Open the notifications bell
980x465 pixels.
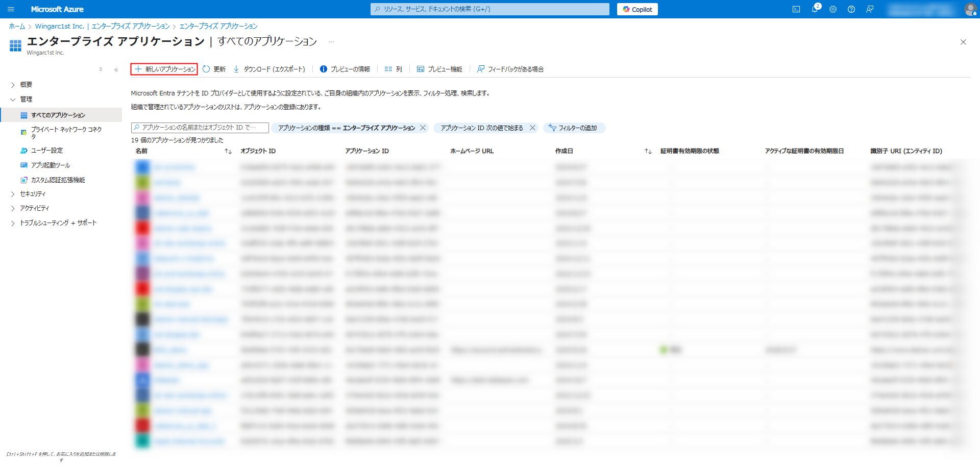(815, 9)
